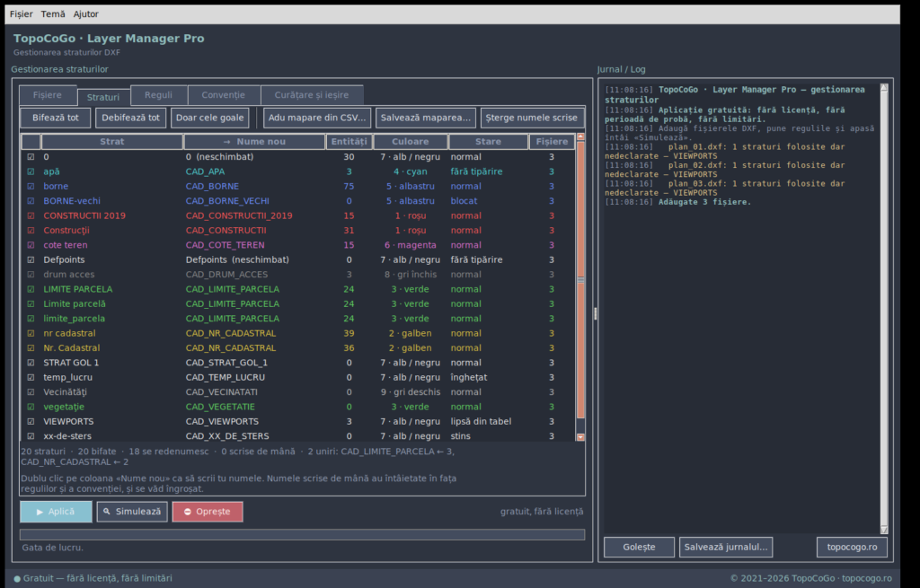Sort by Nume nou column header

254,142
